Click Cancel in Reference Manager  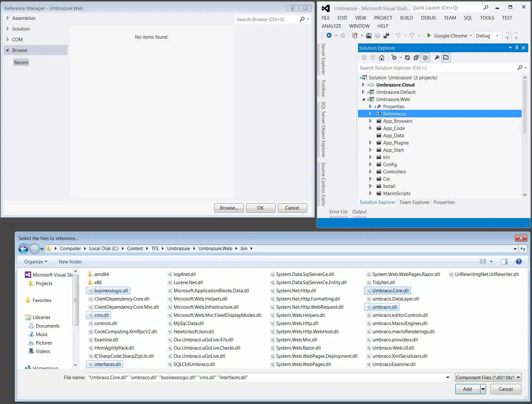point(292,208)
